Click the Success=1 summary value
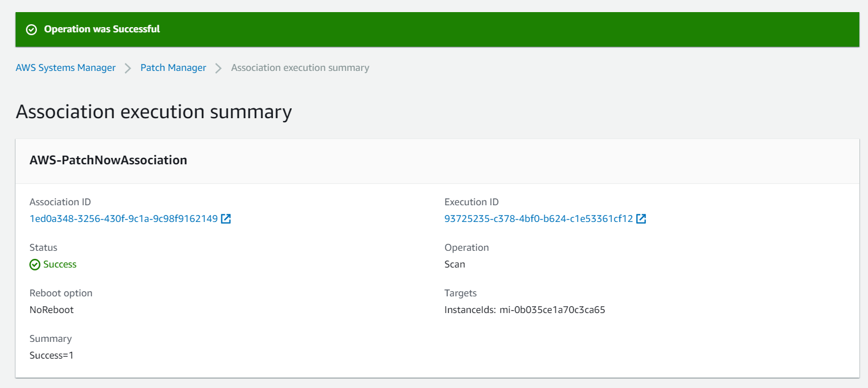 coord(51,355)
